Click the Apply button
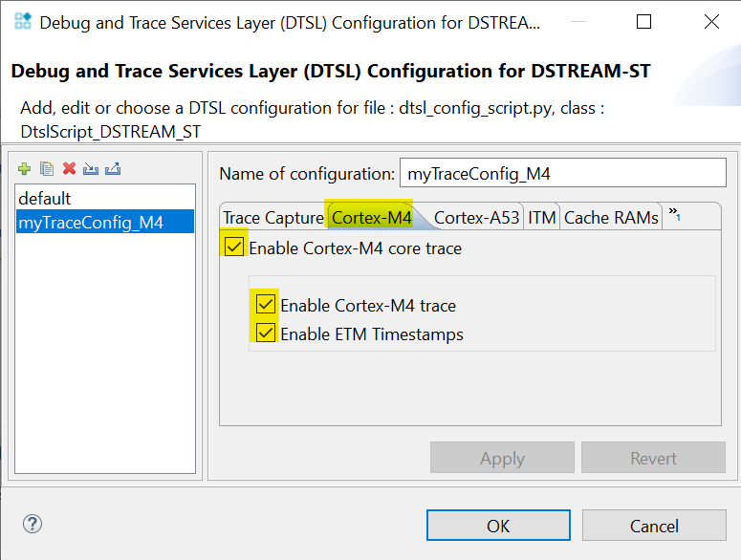Image resolution: width=741 pixels, height=560 pixels. click(502, 458)
